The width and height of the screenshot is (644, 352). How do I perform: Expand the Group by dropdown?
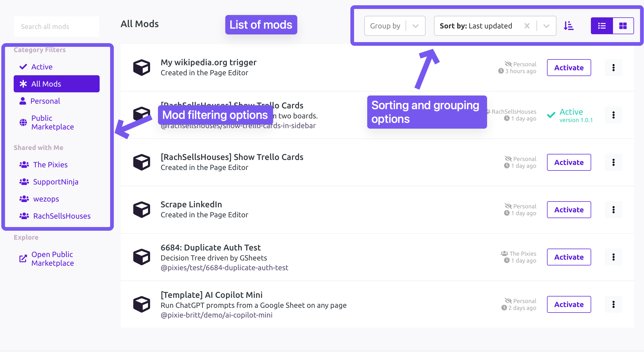coord(415,26)
